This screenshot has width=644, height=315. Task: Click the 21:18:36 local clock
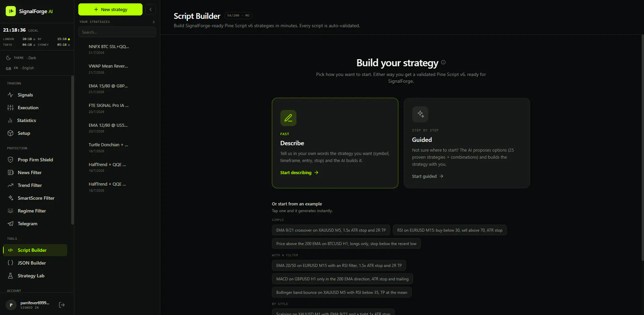click(14, 30)
